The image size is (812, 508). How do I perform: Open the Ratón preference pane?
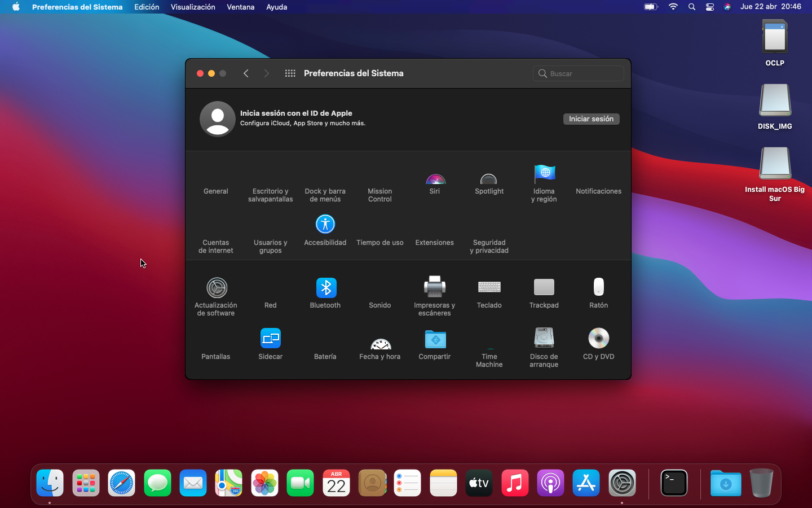(598, 288)
